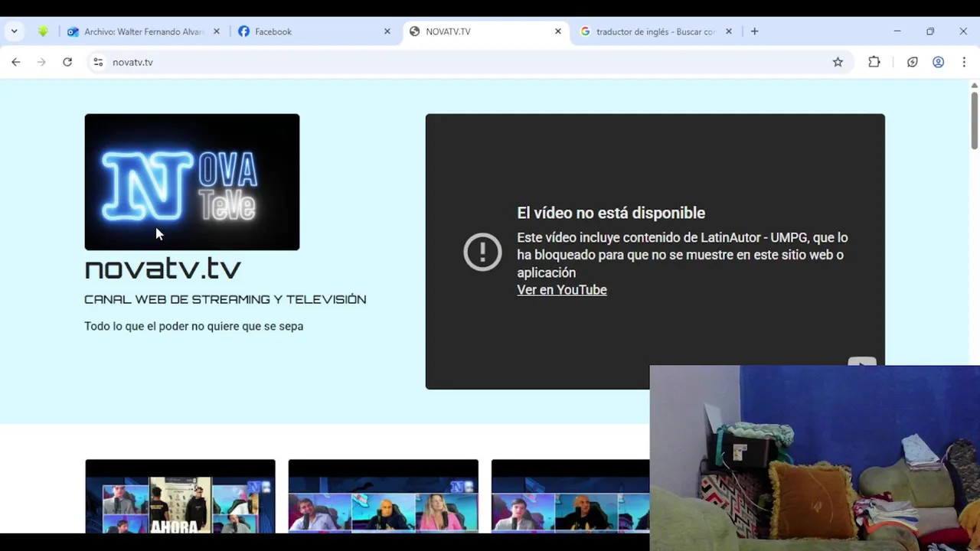Switch to the Archivo: Walter Fernando tab

(143, 31)
